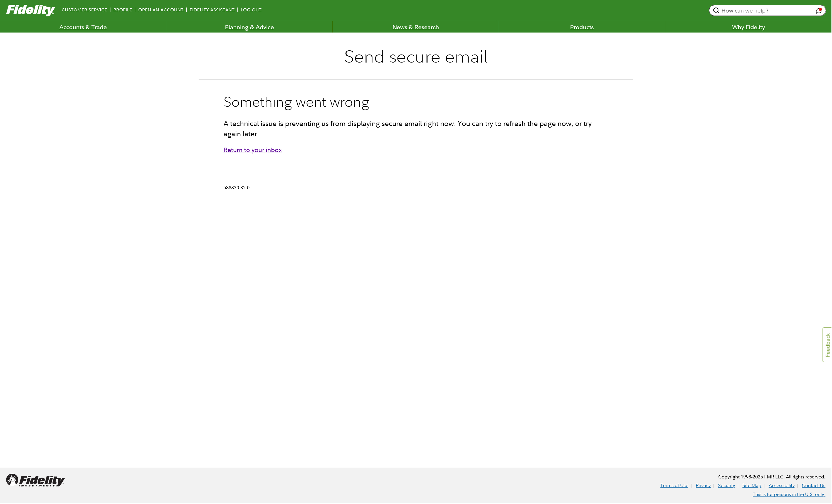Expand the Why Fidelity menu
The height and width of the screenshot is (504, 832).
click(748, 27)
